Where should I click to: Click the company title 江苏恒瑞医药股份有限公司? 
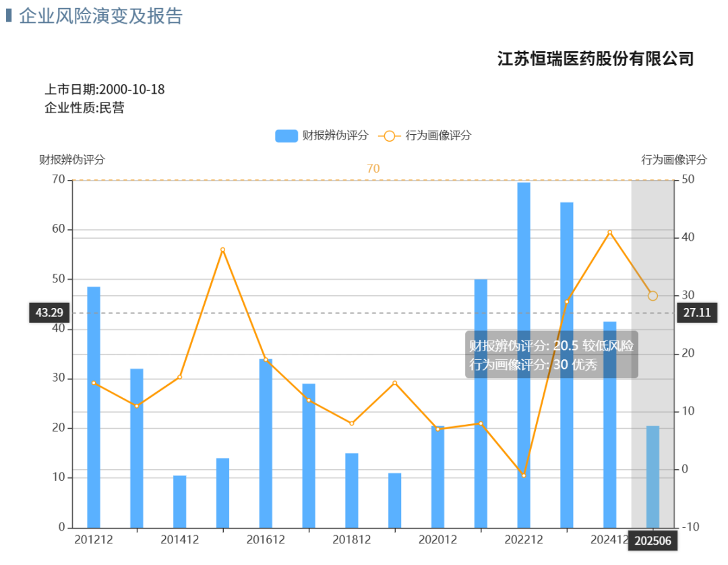coord(596,59)
